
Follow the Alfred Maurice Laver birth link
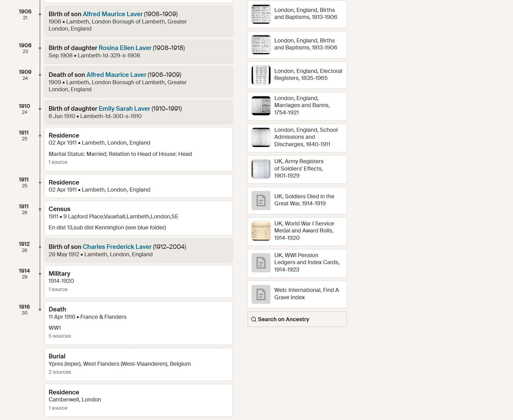pyautogui.click(x=113, y=14)
